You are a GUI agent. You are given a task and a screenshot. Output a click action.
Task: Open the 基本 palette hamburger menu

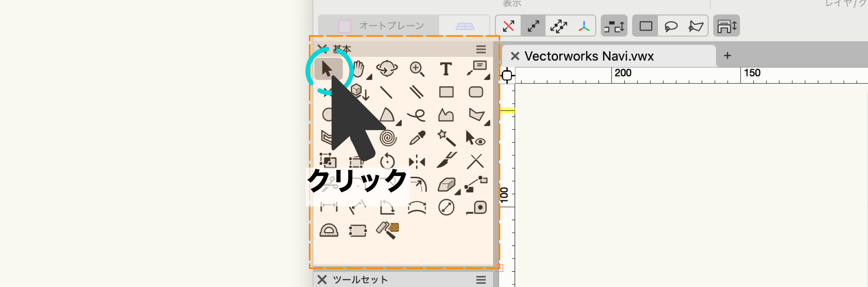coord(481,49)
